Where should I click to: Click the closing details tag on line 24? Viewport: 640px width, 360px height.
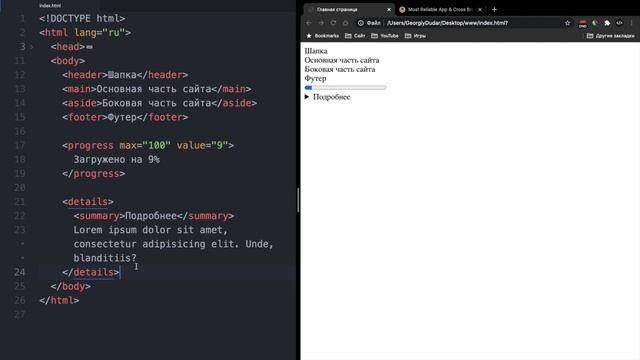(x=91, y=272)
